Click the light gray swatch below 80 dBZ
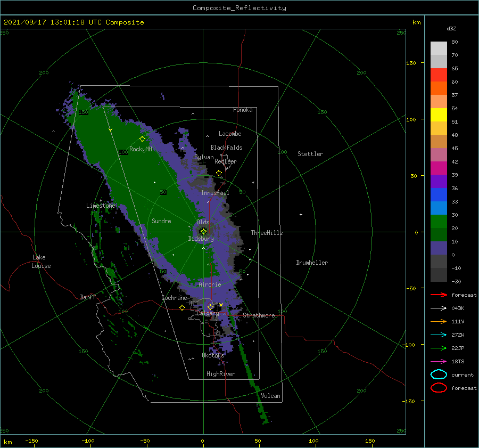479x448 pixels. pyautogui.click(x=439, y=48)
